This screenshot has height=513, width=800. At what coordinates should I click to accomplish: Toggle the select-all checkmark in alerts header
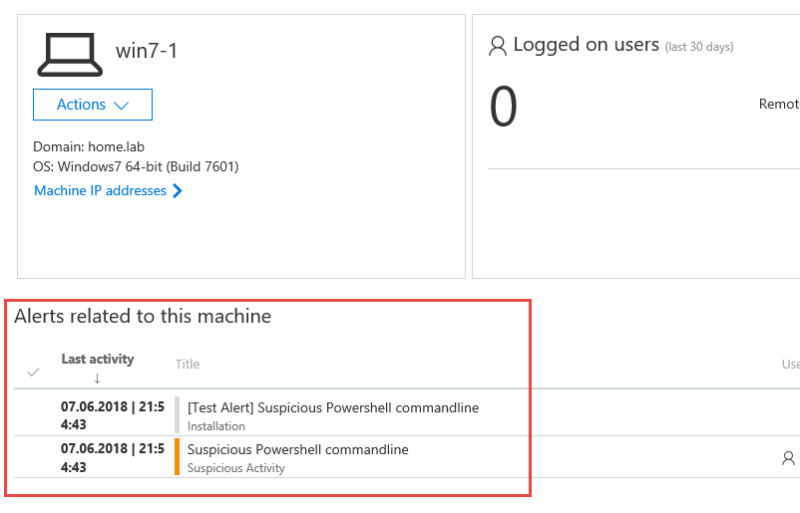(x=33, y=372)
